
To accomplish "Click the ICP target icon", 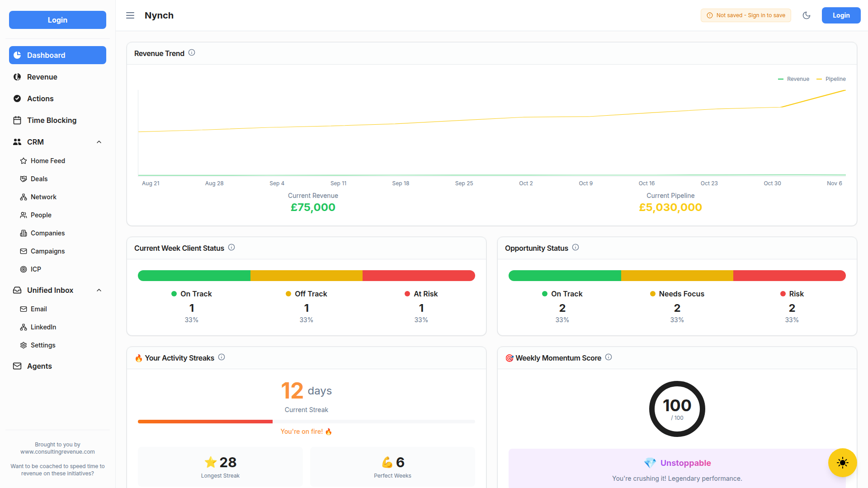I will (x=24, y=269).
